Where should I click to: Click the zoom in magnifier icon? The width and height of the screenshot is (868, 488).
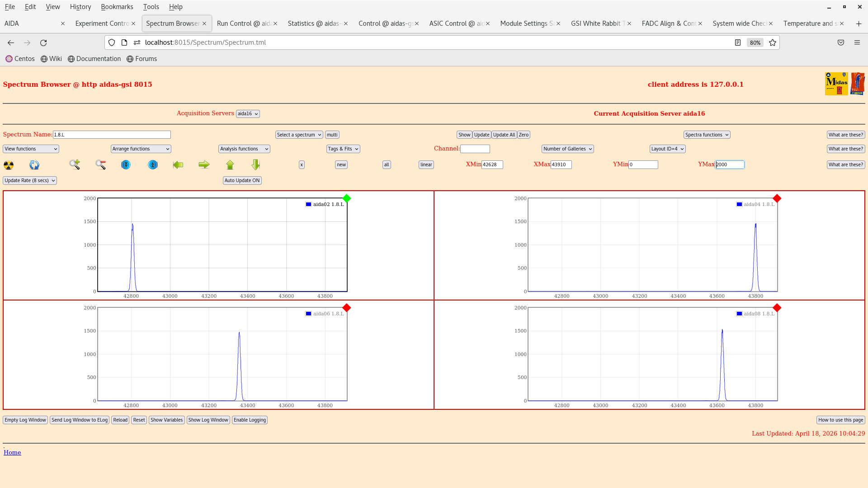[75, 164]
